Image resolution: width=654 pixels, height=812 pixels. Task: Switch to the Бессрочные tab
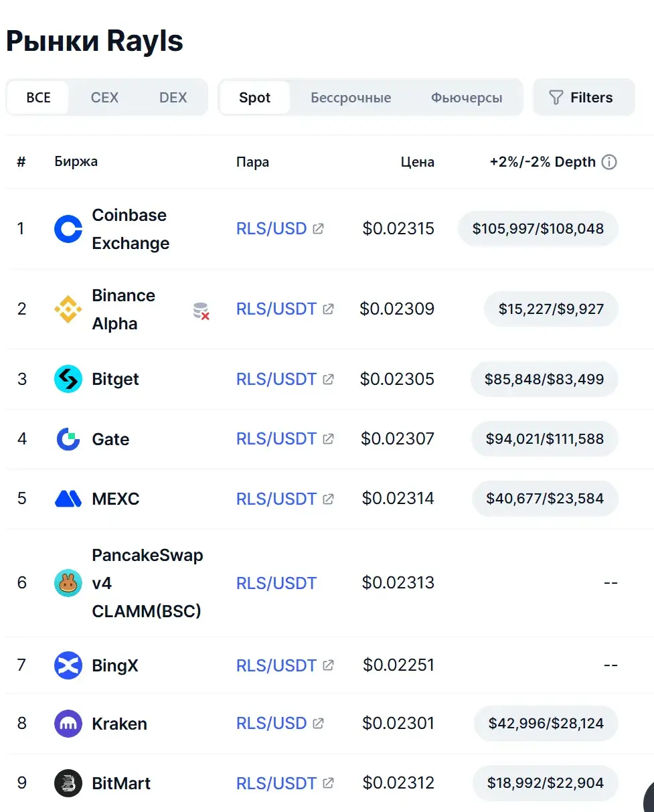(351, 98)
